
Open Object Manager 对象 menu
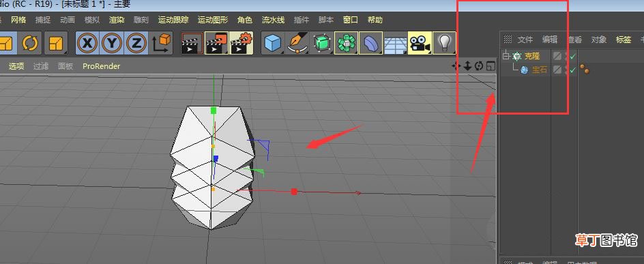click(599, 40)
